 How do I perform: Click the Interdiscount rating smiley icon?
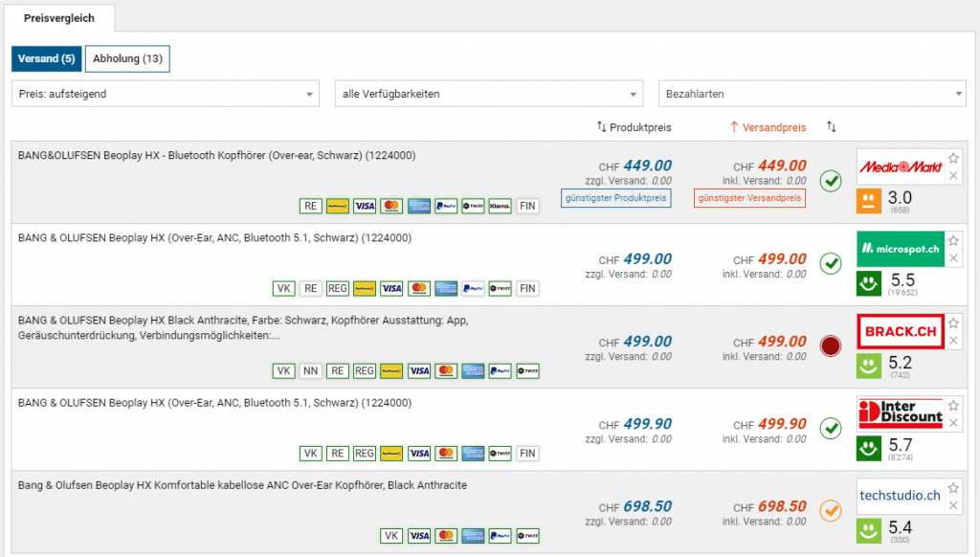click(869, 448)
